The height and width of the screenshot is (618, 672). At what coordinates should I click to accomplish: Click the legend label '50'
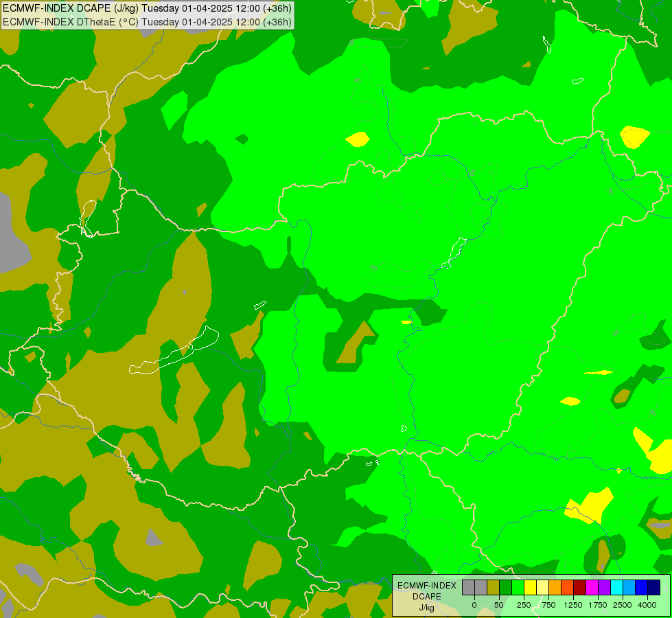point(499,605)
